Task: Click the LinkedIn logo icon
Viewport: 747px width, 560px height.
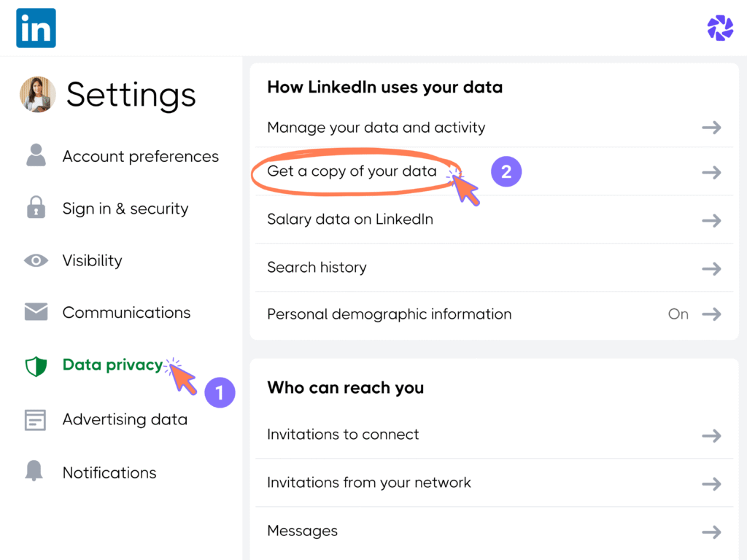Action: pos(36,28)
